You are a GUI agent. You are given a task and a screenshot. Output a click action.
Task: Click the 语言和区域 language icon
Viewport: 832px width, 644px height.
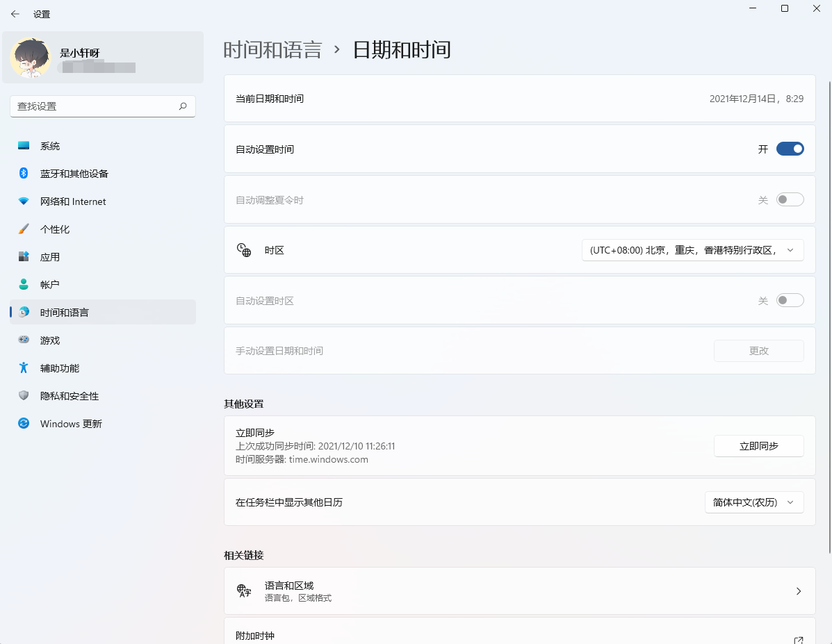point(244,591)
